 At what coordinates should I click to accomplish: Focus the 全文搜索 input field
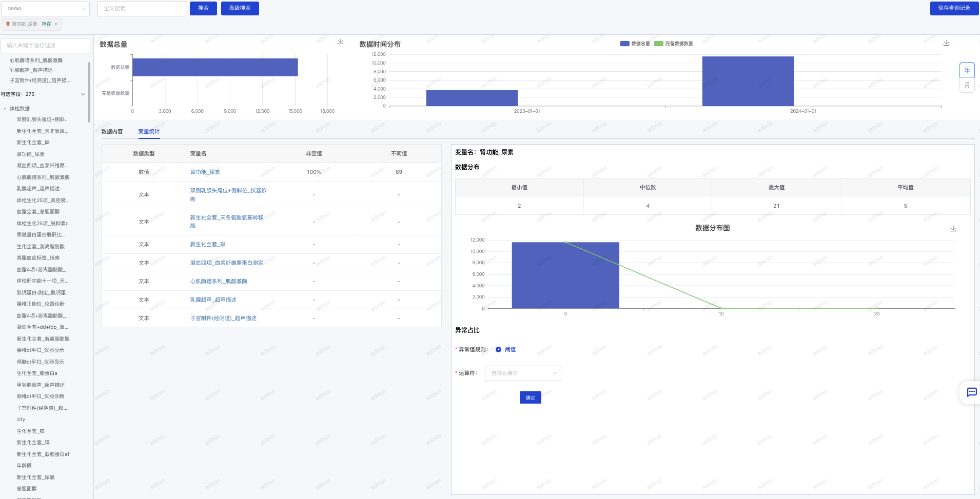142,9
